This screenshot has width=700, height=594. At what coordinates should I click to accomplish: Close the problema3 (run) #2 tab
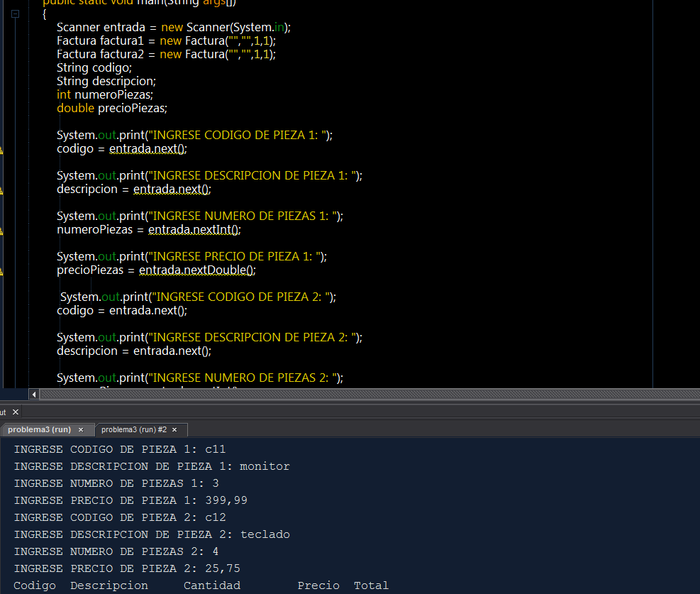174,429
